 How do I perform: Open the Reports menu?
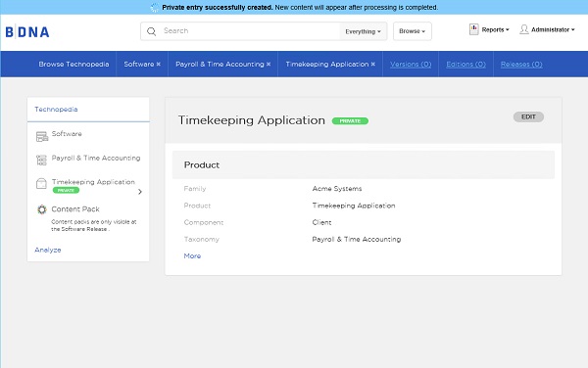tap(495, 29)
